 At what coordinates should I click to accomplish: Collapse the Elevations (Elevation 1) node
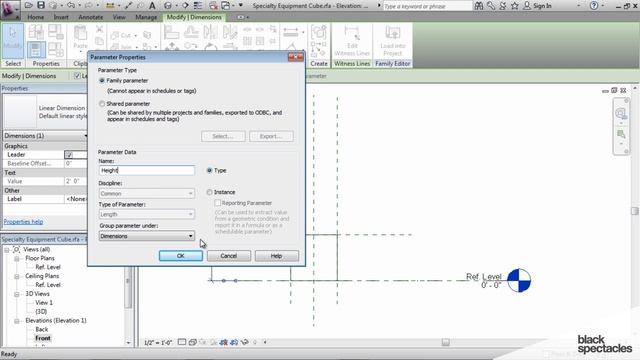(17, 321)
